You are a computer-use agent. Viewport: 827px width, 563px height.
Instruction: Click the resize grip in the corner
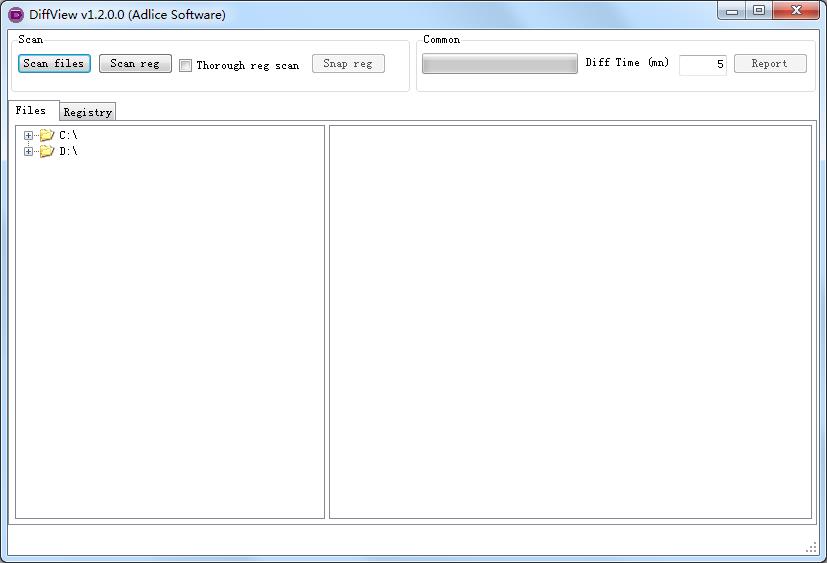[x=812, y=547]
